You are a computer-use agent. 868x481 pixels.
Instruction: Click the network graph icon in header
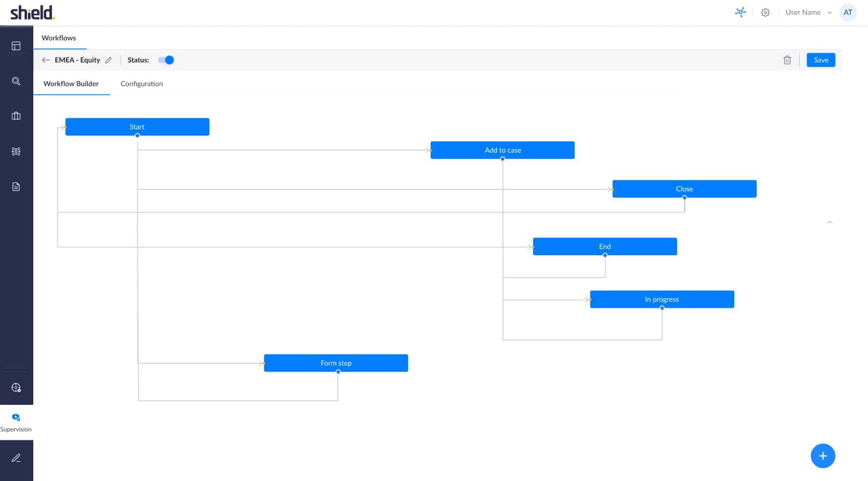[740, 12]
